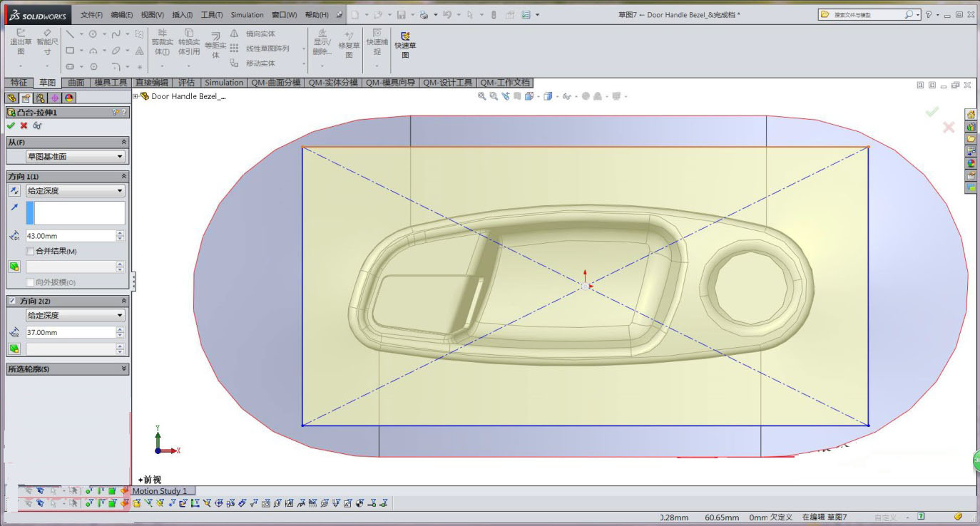Click the Repair Sketch (修复草图) tool

pyautogui.click(x=349, y=45)
